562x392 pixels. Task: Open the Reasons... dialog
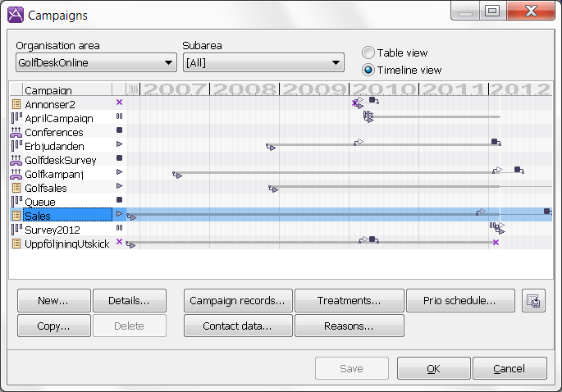350,326
